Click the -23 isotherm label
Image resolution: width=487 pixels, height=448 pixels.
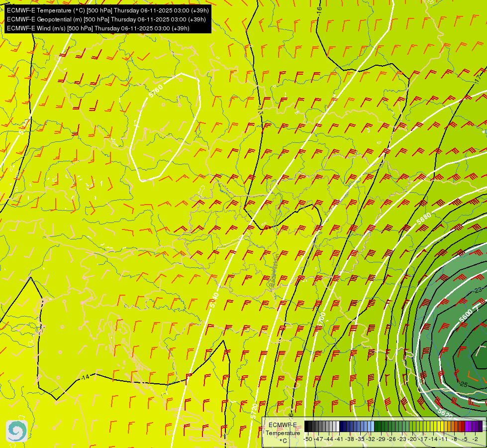coord(478,290)
